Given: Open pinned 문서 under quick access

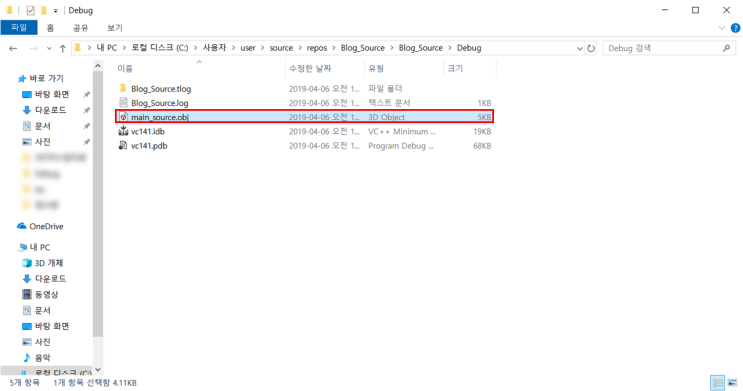Looking at the screenshot, I should click(x=43, y=126).
